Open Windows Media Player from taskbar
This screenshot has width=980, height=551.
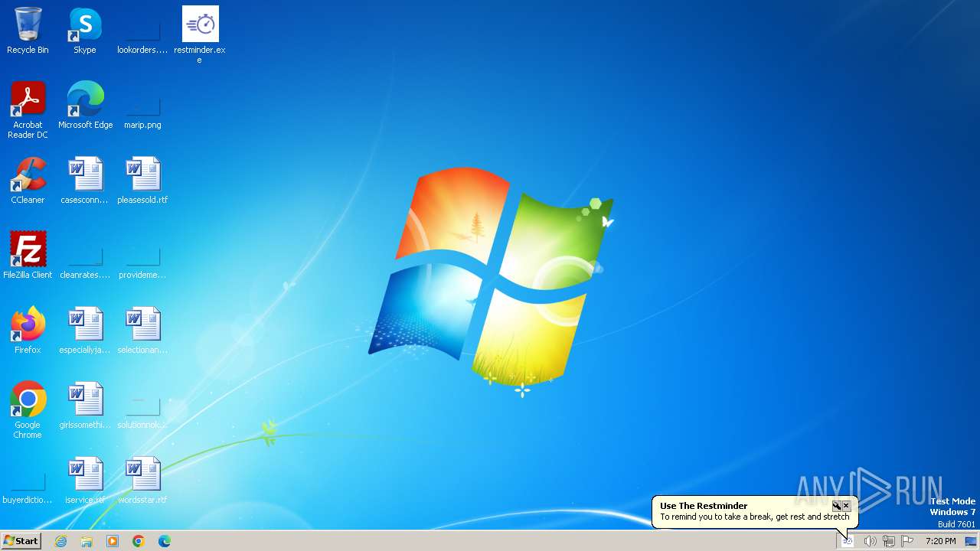tap(113, 541)
